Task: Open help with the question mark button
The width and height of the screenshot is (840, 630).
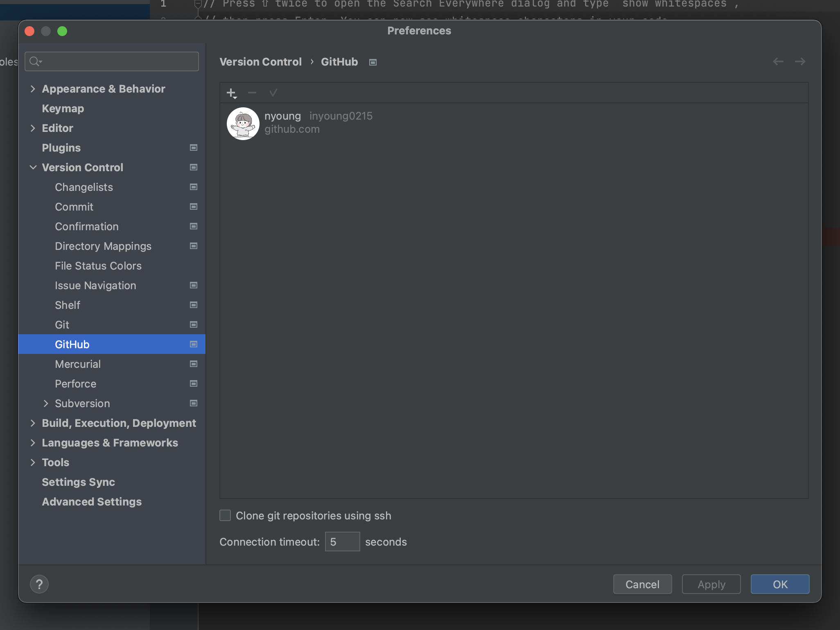Action: 39,584
